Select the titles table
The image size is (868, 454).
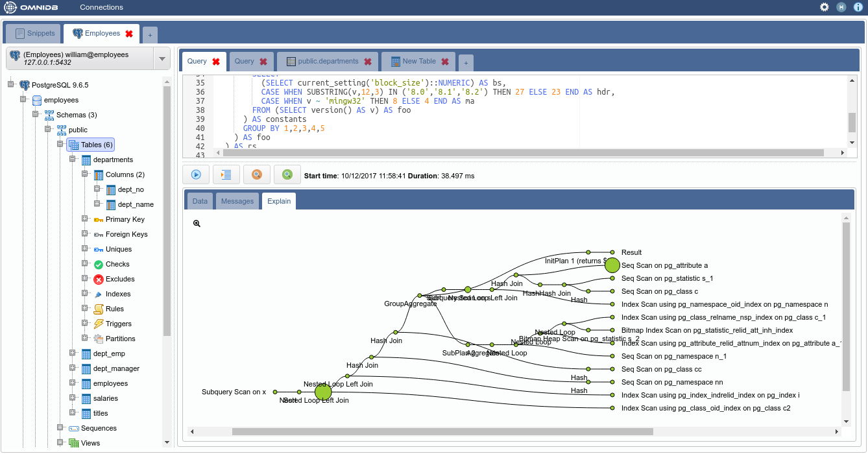click(101, 413)
